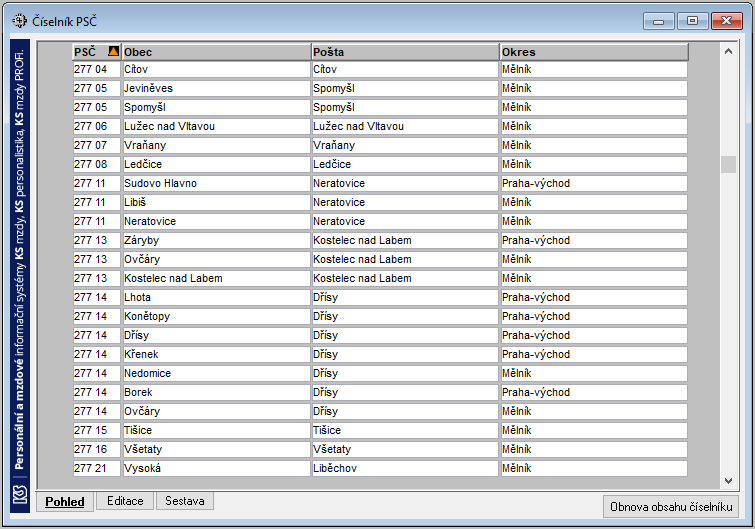Image resolution: width=755 pixels, height=529 pixels.
Task: Click the scrollbar down arrow
Action: 728,480
